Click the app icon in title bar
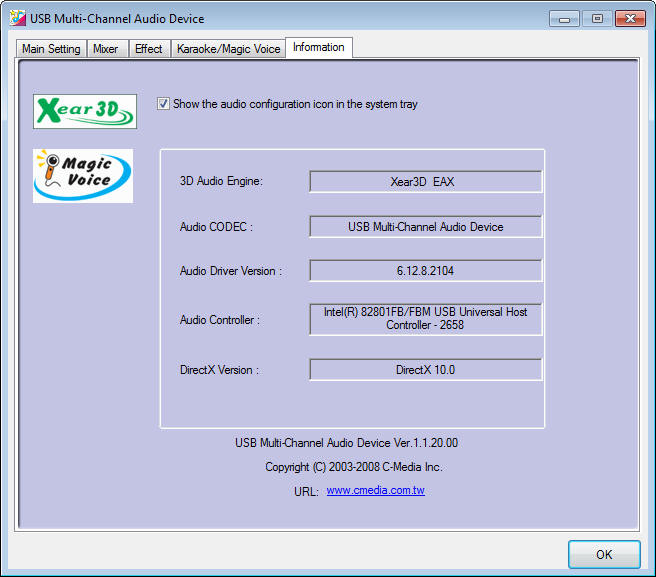 18,18
